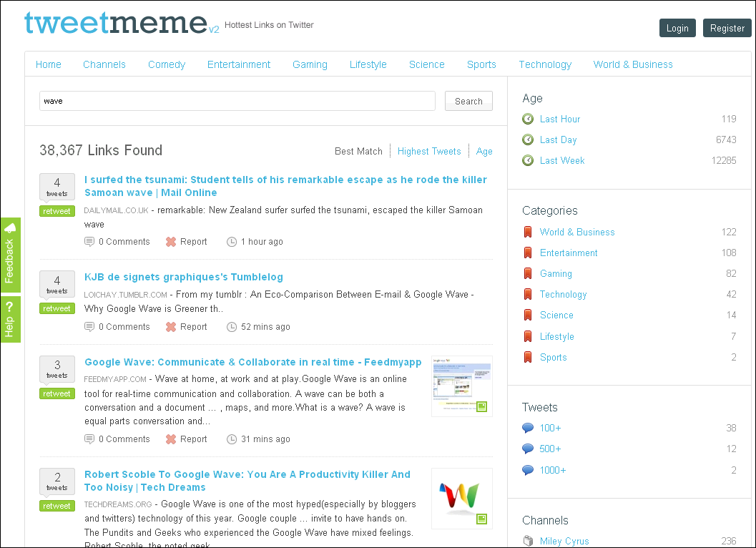Click the clock icon beside Last Day

click(528, 140)
